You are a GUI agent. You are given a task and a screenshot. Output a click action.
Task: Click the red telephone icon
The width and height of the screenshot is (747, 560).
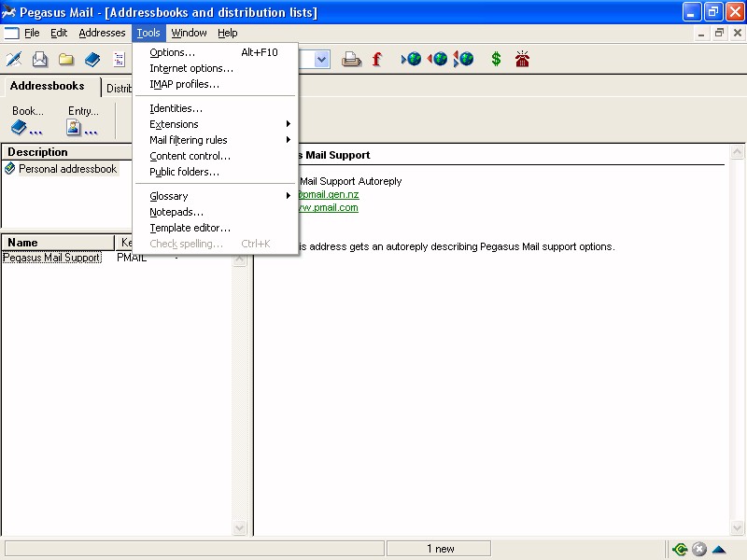[x=522, y=59]
